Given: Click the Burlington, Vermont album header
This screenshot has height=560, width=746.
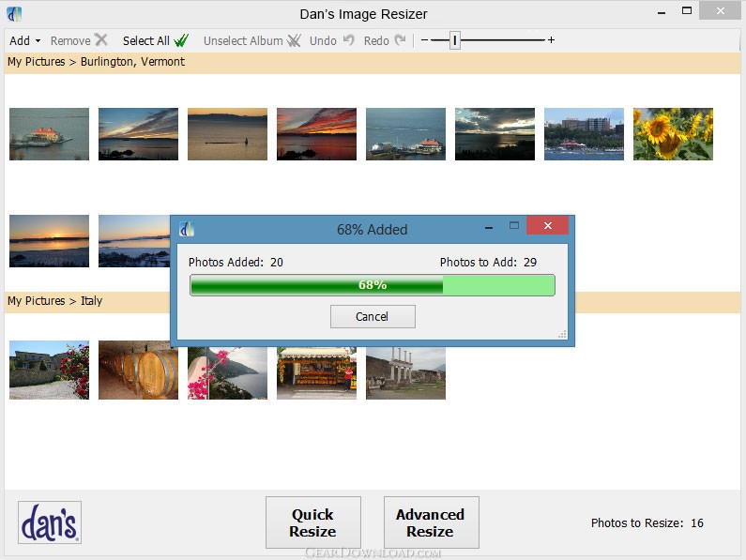Looking at the screenshot, I should click(372, 62).
